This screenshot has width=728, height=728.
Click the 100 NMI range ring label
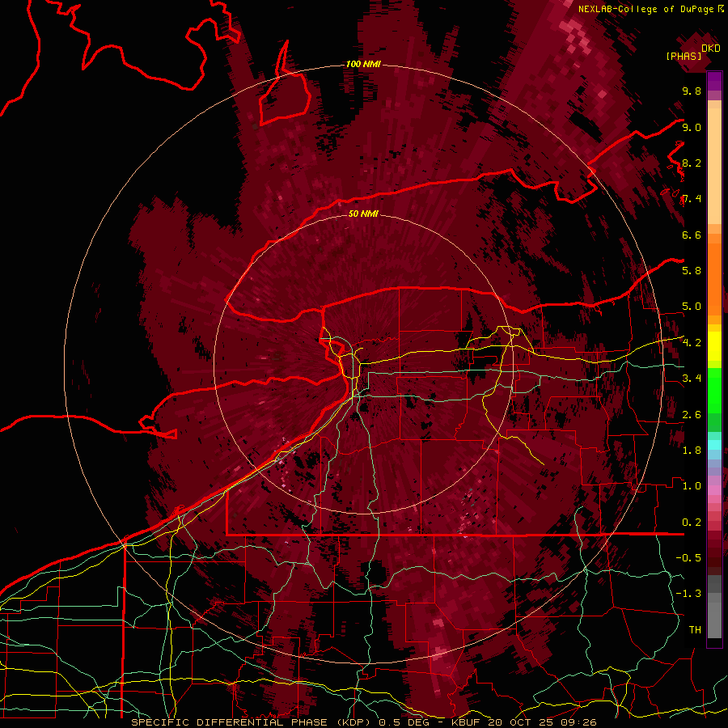363,64
